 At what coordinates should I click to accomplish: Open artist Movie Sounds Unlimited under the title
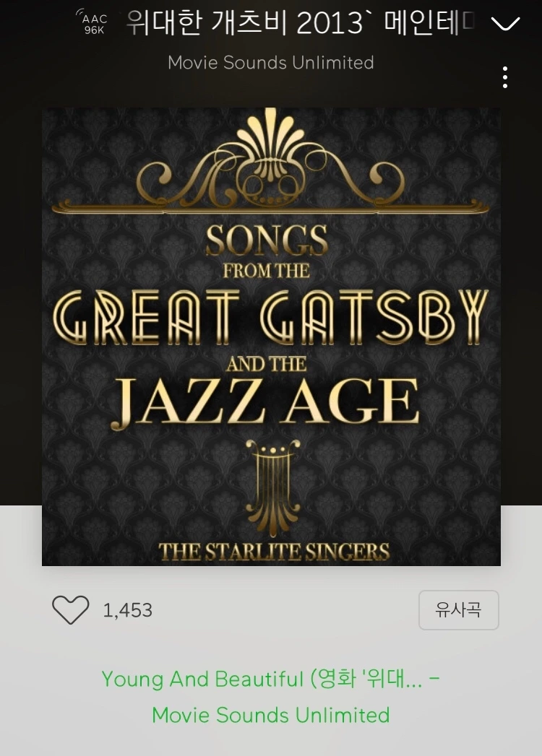coord(271,63)
